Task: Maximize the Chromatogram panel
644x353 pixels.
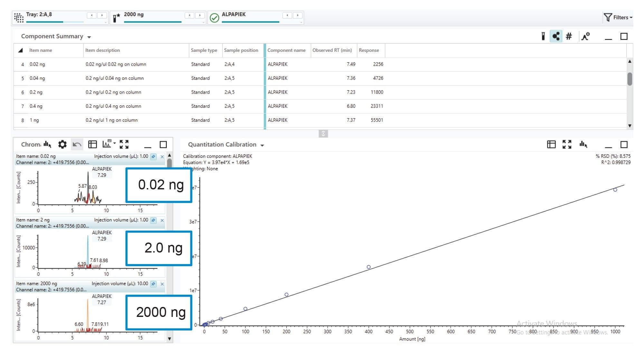Action: click(x=164, y=145)
